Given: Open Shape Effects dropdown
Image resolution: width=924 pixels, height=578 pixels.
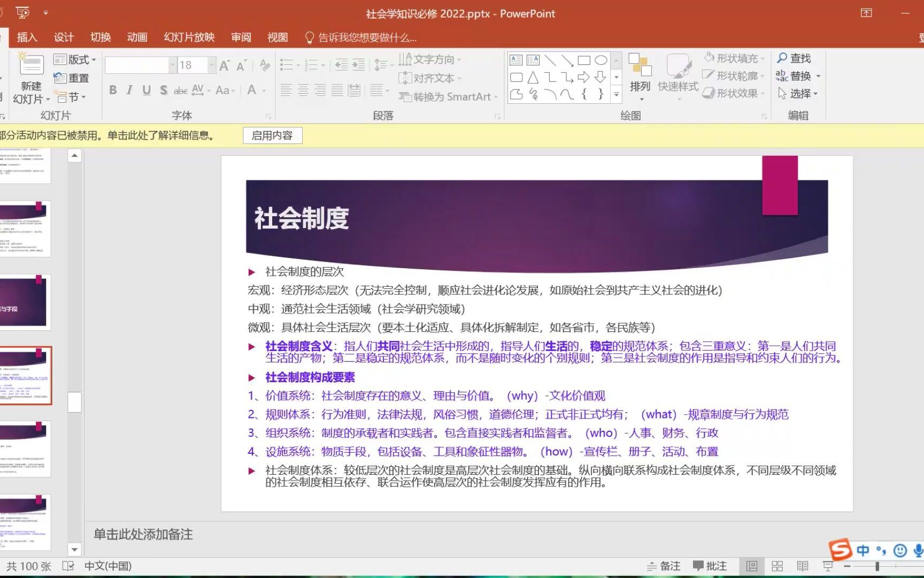Looking at the screenshot, I should 734,94.
